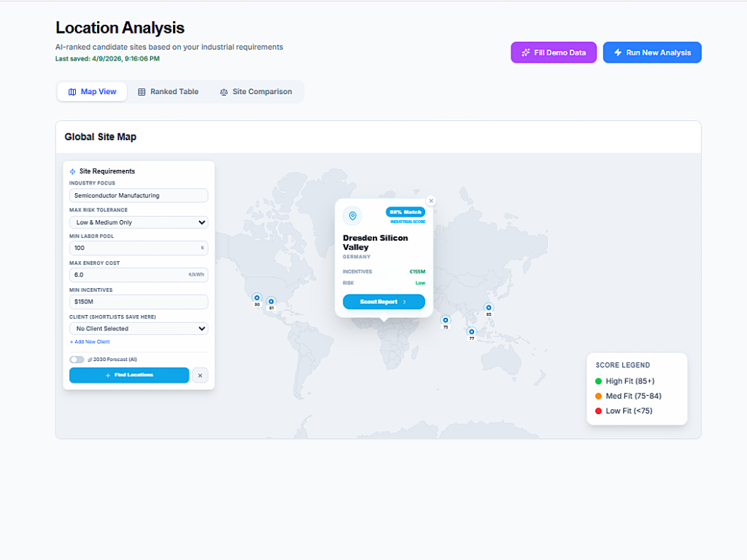This screenshot has width=747, height=560.
Task: Open the Scout Report for Dresden
Action: point(384,302)
